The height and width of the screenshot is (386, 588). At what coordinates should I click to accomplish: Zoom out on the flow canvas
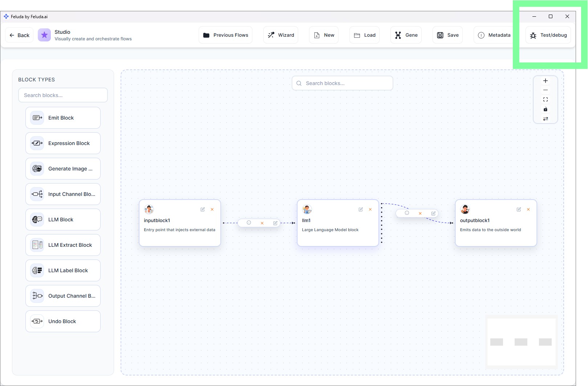click(545, 90)
